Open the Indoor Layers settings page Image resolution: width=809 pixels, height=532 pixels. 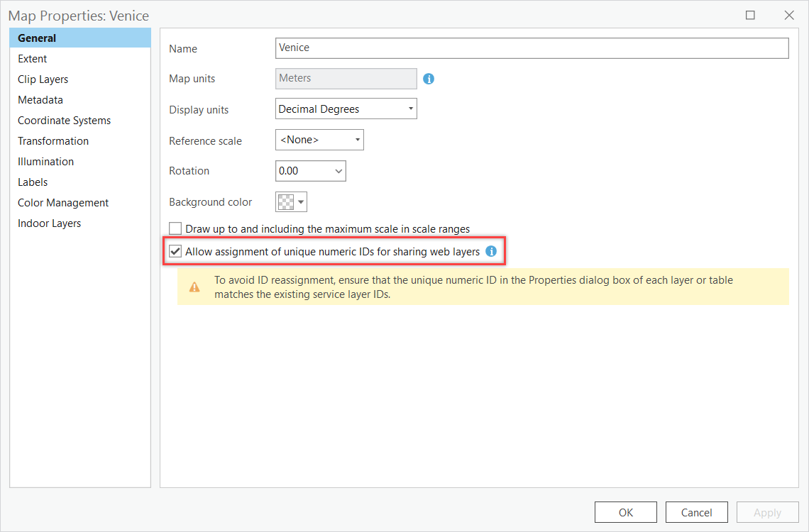[x=50, y=223]
